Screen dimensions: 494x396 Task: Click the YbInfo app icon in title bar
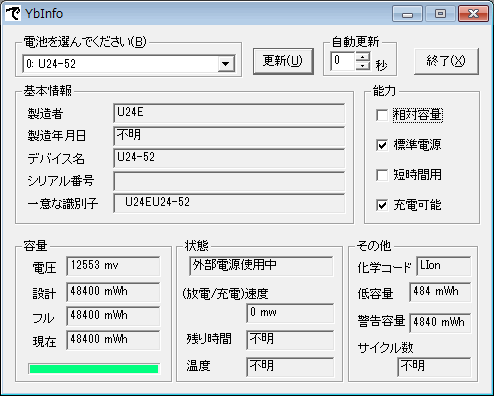13,13
